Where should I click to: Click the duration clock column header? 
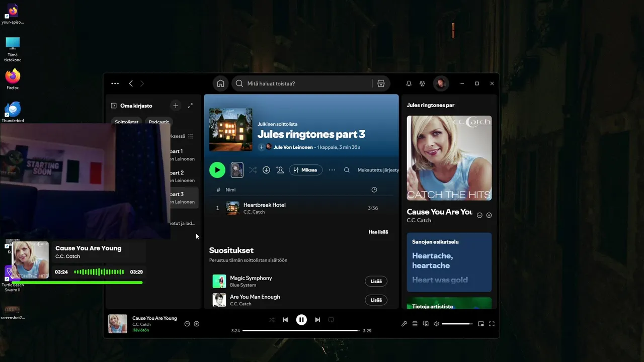click(374, 190)
